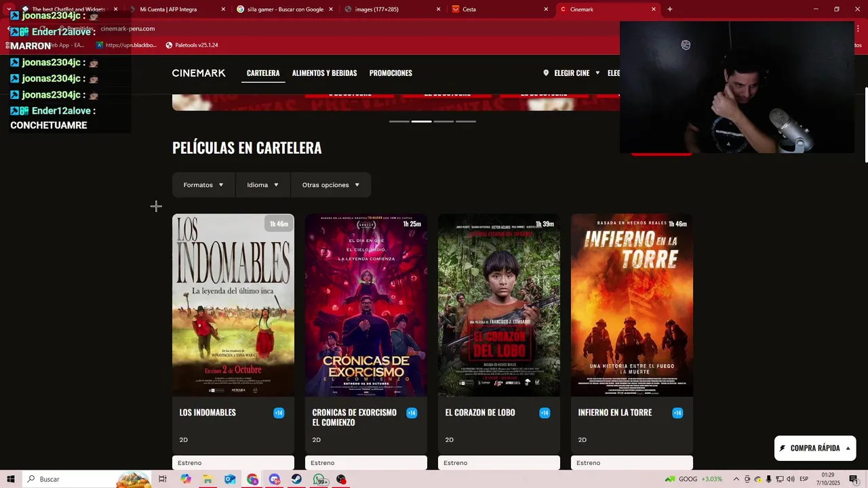Click the 1h 39m duration on El Corazon de Lobo
This screenshot has height=488, width=868.
(x=545, y=224)
